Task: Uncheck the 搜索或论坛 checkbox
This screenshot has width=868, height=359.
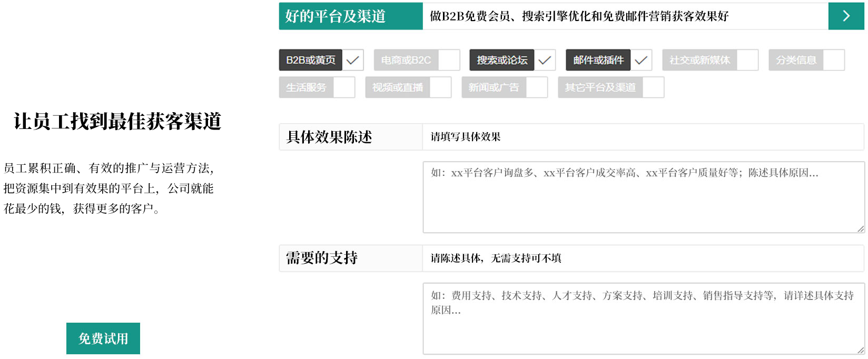Action: tap(545, 60)
